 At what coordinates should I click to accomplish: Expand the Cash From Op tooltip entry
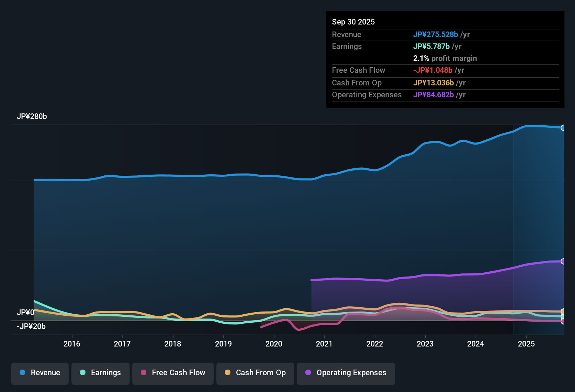point(357,83)
